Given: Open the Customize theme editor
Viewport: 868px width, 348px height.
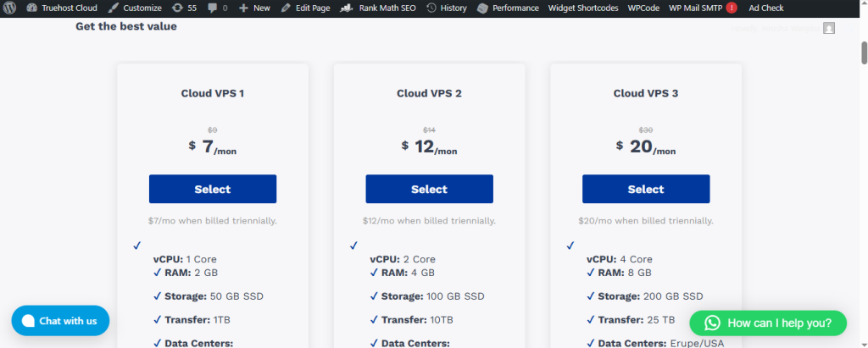Looking at the screenshot, I should (x=135, y=8).
